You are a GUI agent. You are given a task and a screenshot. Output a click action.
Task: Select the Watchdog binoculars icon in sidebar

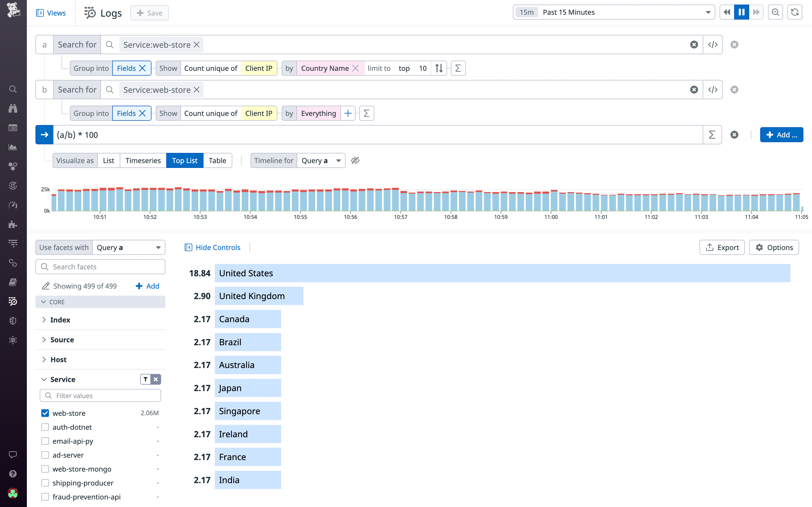[x=13, y=108]
